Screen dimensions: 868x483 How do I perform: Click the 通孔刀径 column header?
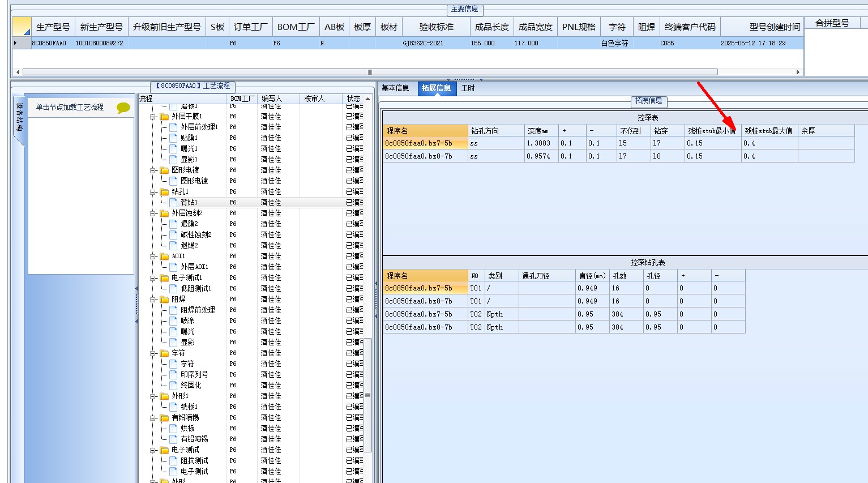[x=547, y=276]
